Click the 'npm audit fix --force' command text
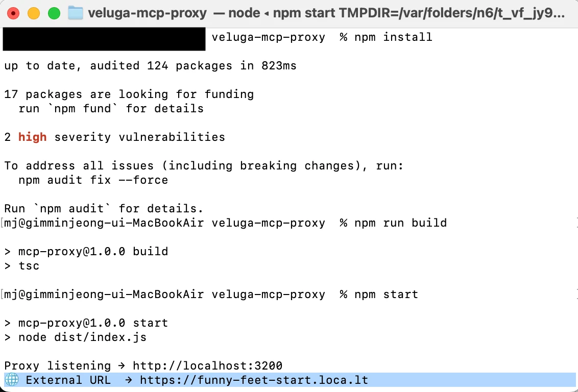 pyautogui.click(x=93, y=180)
